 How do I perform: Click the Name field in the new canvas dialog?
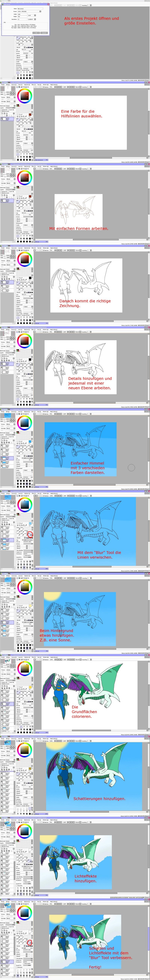click(x=30, y=9)
